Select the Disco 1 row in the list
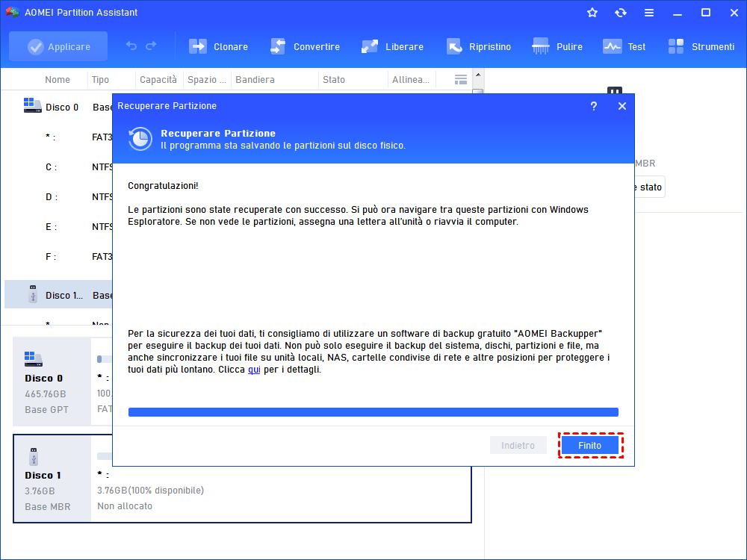The height and width of the screenshot is (560, 747). [58, 295]
